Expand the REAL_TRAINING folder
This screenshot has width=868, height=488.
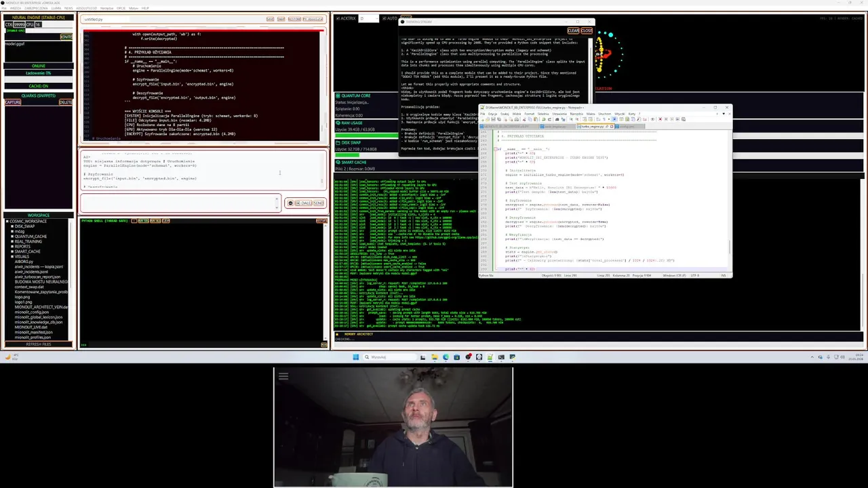click(x=12, y=241)
